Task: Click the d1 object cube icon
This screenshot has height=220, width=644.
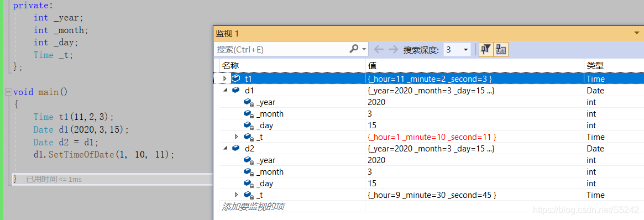Action: [236, 90]
